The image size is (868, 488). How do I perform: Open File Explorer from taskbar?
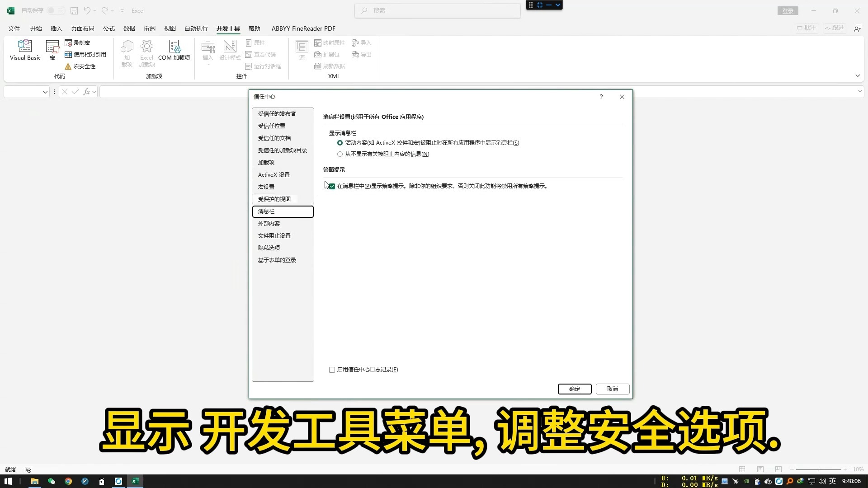coord(34,481)
